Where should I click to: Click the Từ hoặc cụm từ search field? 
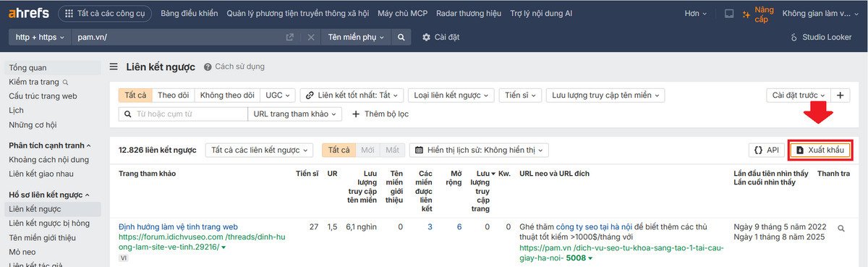click(183, 114)
